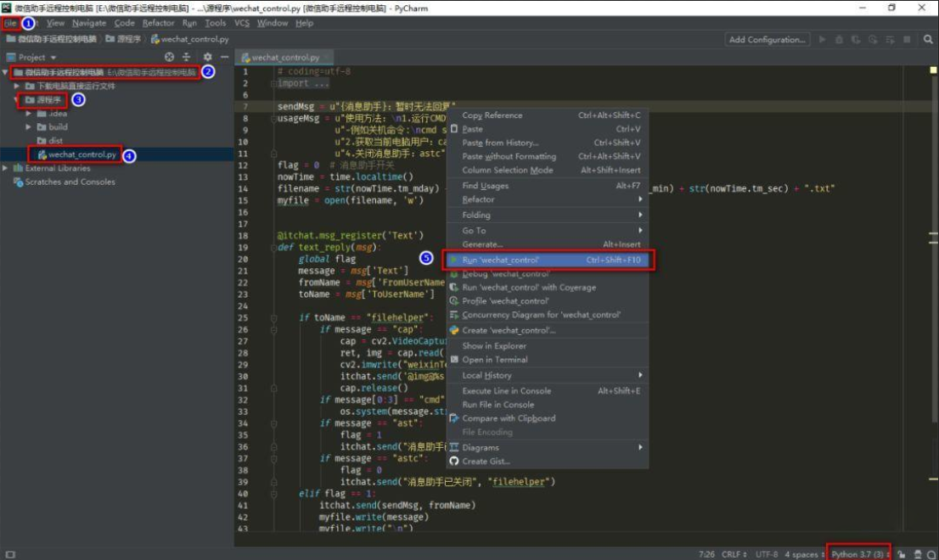Click the disabled Run toolbar icon
Screen dimensions: 939x560
[822, 40]
